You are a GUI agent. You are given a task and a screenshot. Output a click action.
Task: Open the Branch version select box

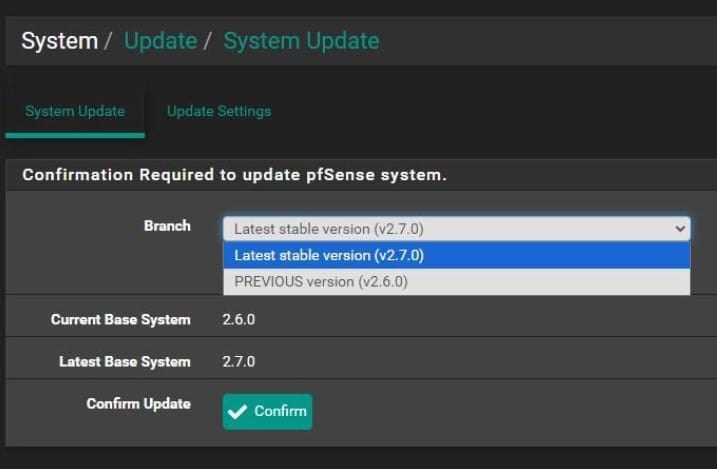coord(456,229)
